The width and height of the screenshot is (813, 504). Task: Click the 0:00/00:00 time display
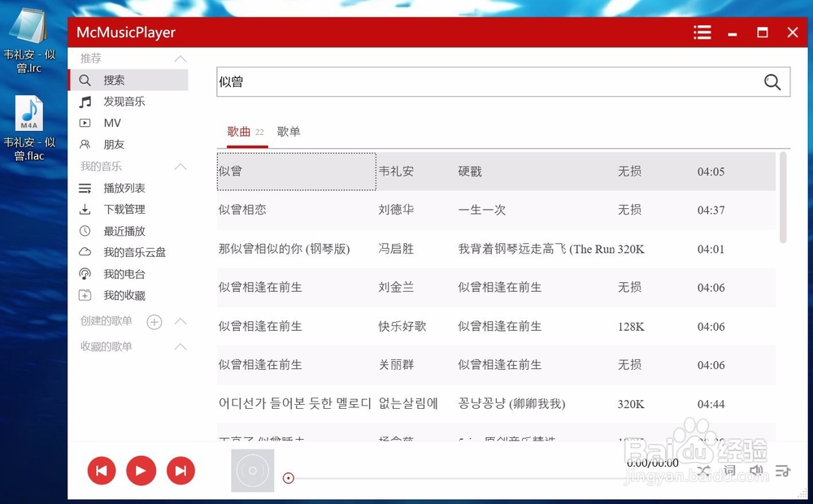point(652,463)
